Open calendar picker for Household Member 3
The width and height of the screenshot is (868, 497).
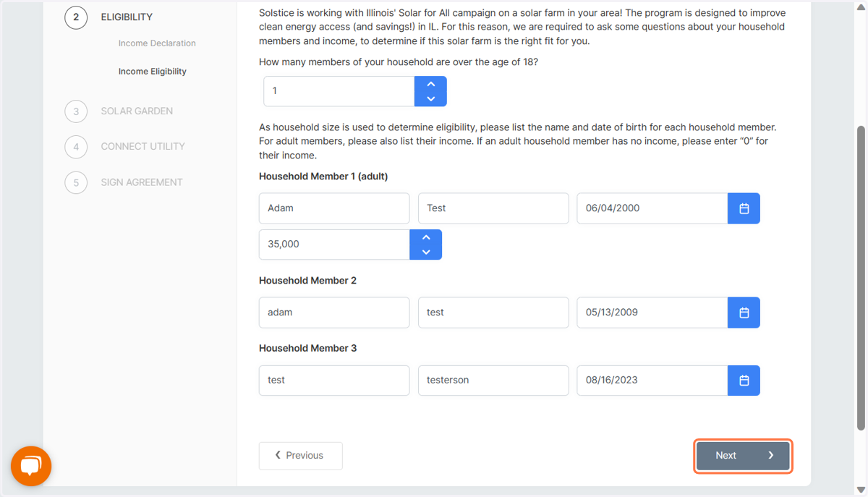[x=744, y=381]
